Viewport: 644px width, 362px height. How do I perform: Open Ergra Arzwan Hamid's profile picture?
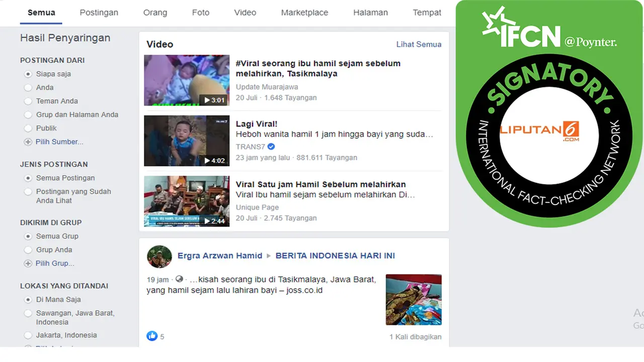[x=159, y=256]
